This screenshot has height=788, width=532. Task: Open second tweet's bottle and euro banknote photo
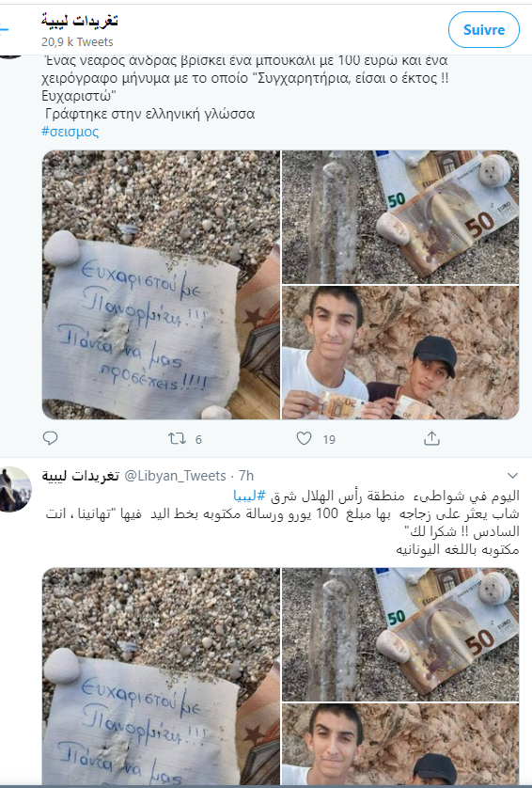coord(400,634)
